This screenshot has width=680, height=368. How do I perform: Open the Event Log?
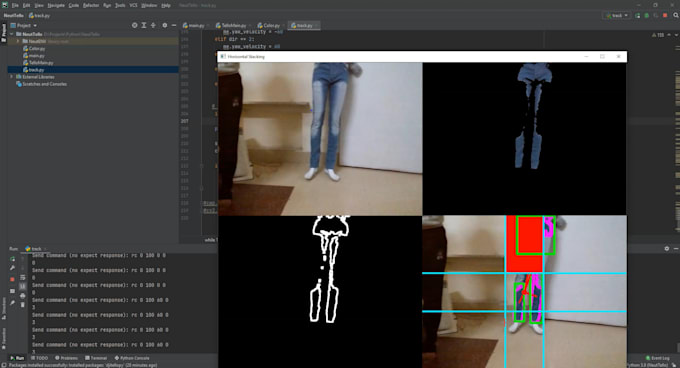[x=657, y=358]
